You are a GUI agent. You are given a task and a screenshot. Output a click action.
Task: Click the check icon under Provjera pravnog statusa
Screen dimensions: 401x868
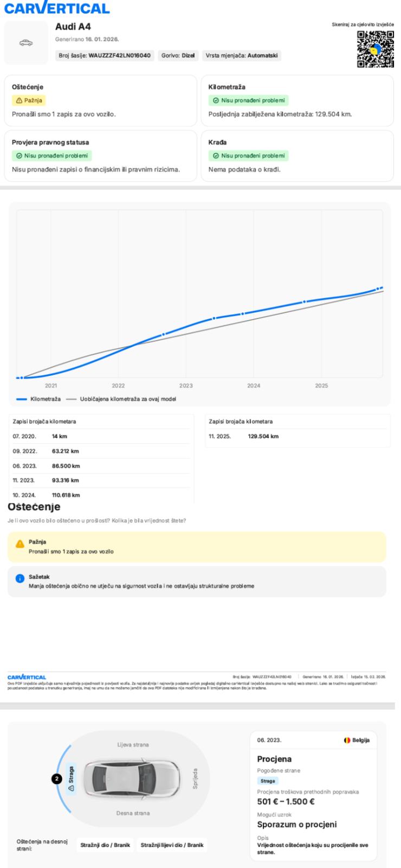click(x=18, y=156)
